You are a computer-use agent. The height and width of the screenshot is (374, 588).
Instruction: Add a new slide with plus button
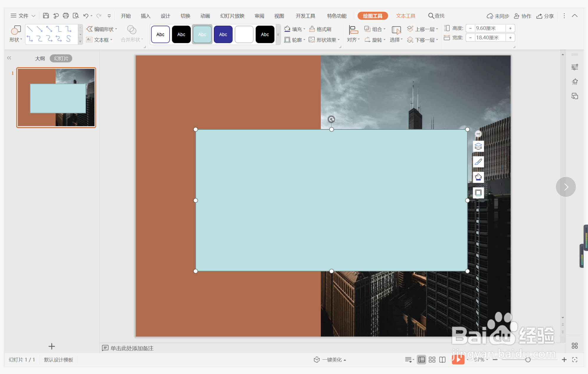52,346
